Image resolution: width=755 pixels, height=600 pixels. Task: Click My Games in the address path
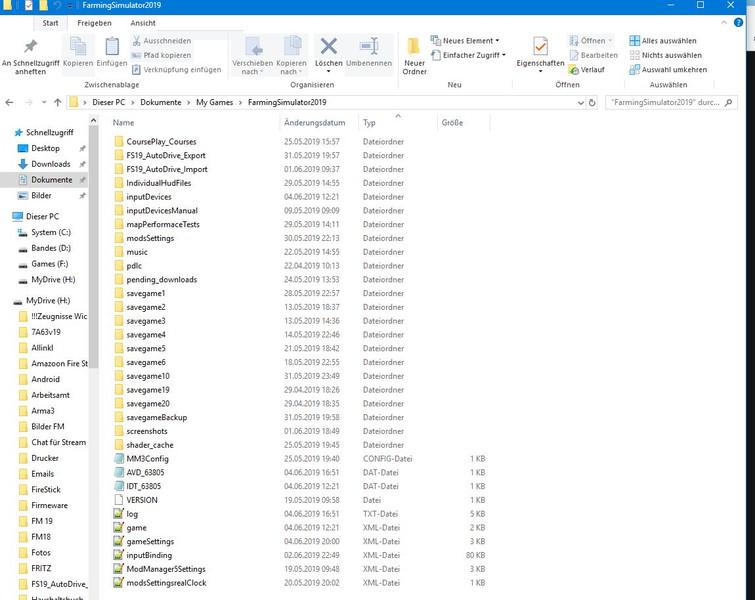215,102
